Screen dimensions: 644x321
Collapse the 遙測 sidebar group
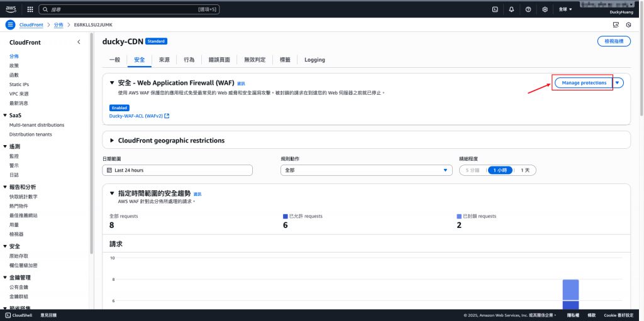click(x=5, y=146)
